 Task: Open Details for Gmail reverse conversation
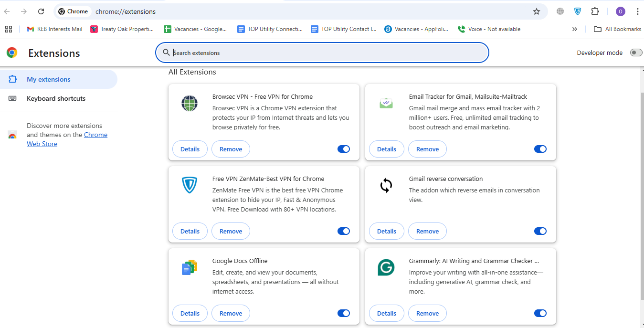387,231
